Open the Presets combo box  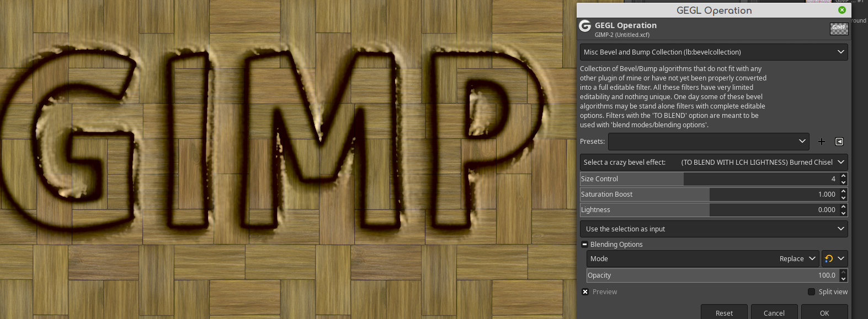point(709,142)
